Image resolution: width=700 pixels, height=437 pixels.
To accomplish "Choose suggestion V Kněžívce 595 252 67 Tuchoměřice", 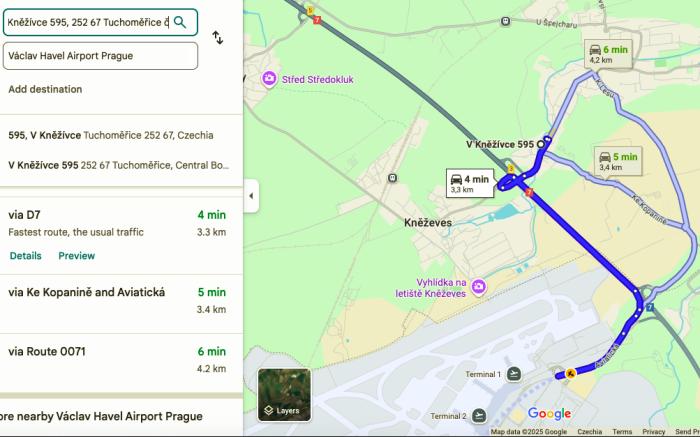I will click(x=121, y=165).
